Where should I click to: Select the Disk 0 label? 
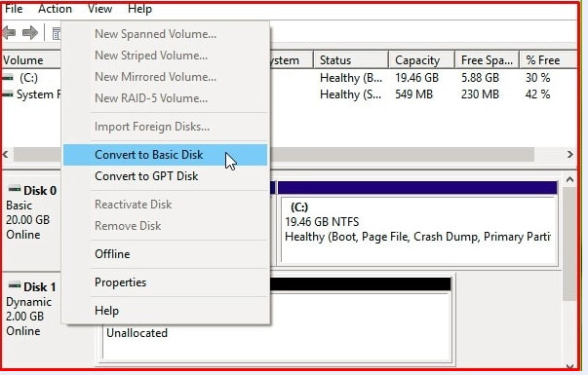coord(40,191)
